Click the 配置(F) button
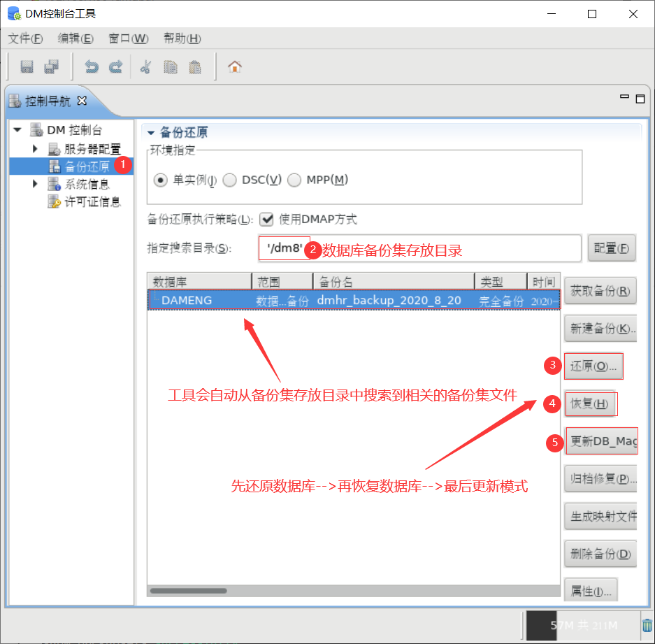655x644 pixels. point(612,248)
